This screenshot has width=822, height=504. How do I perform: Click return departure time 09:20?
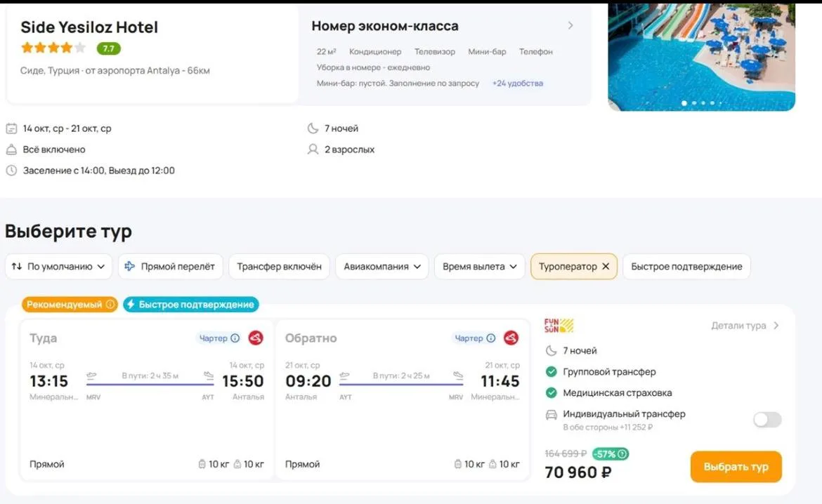pyautogui.click(x=308, y=381)
